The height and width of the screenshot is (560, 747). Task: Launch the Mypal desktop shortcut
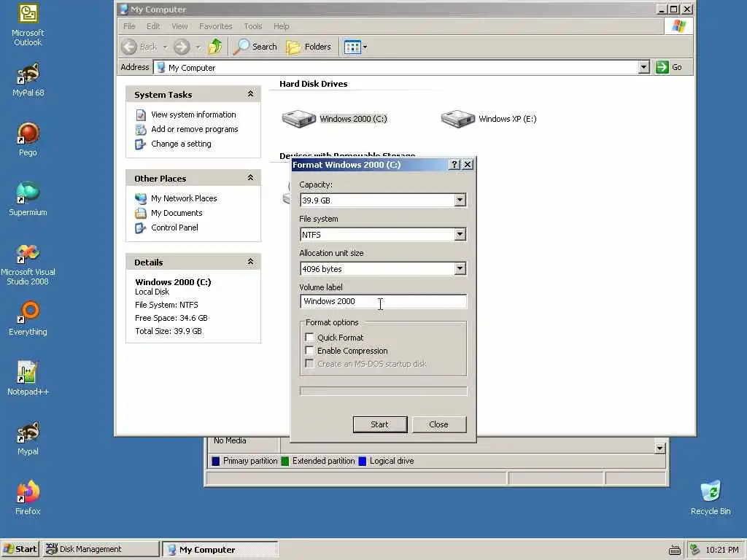28,438
